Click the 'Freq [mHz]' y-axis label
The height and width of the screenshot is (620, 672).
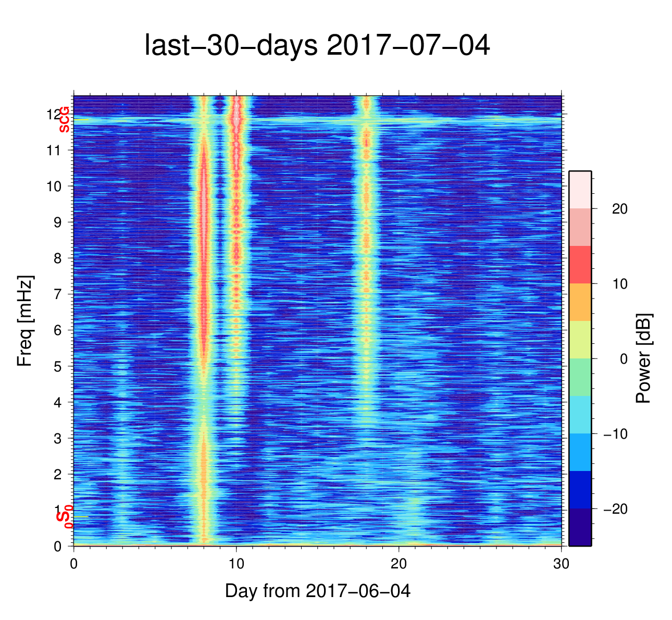(x=25, y=321)
